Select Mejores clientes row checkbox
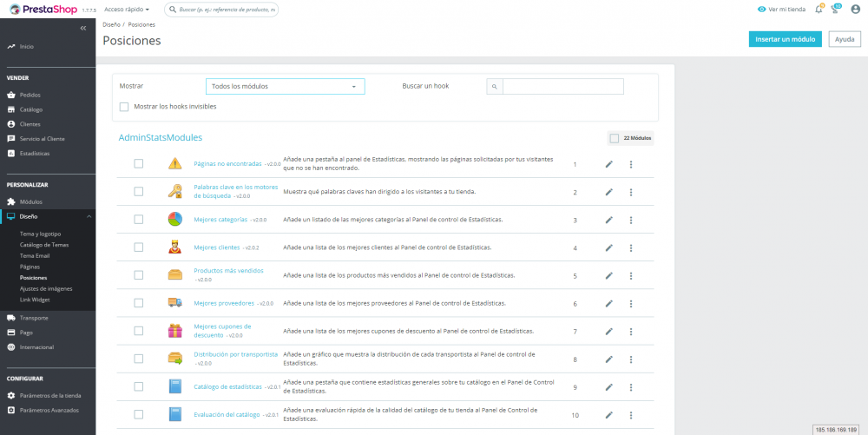This screenshot has height=435, width=868. click(138, 247)
